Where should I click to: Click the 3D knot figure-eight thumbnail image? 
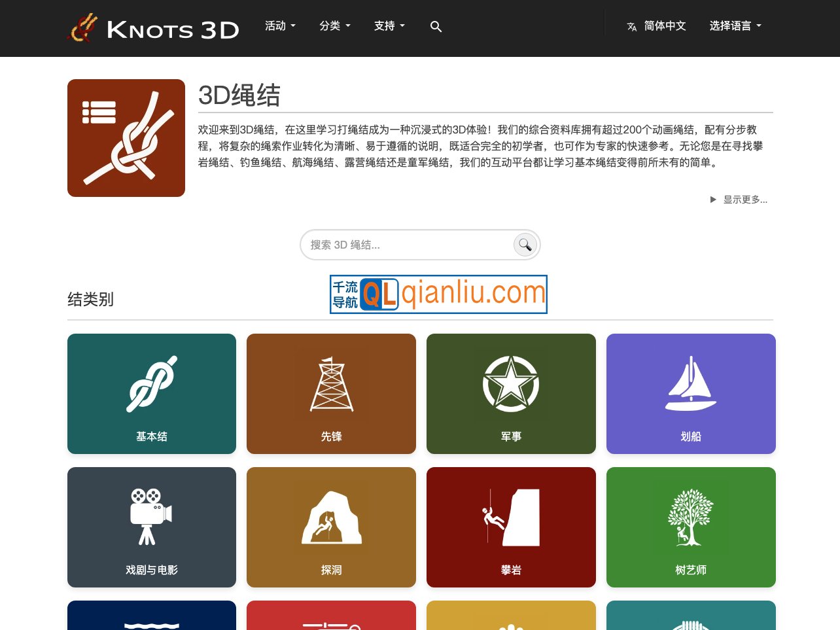click(x=126, y=137)
